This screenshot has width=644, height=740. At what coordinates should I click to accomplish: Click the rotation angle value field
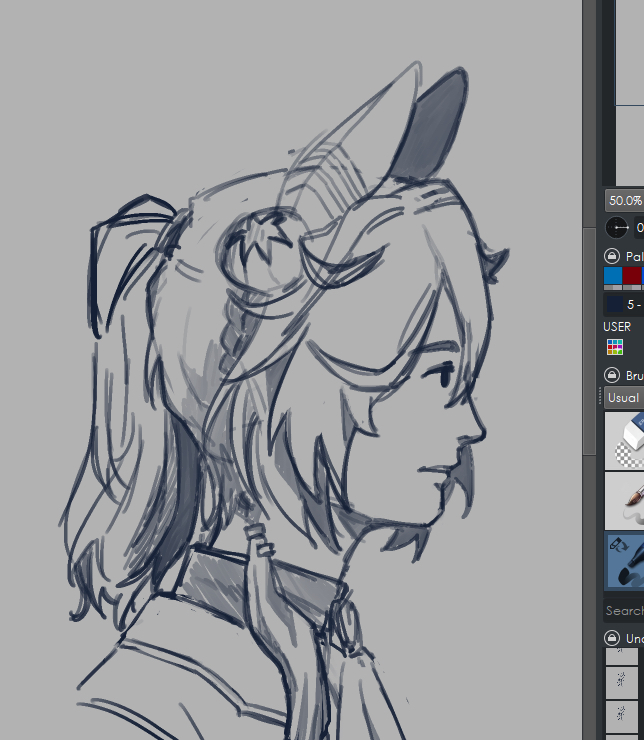(639, 228)
